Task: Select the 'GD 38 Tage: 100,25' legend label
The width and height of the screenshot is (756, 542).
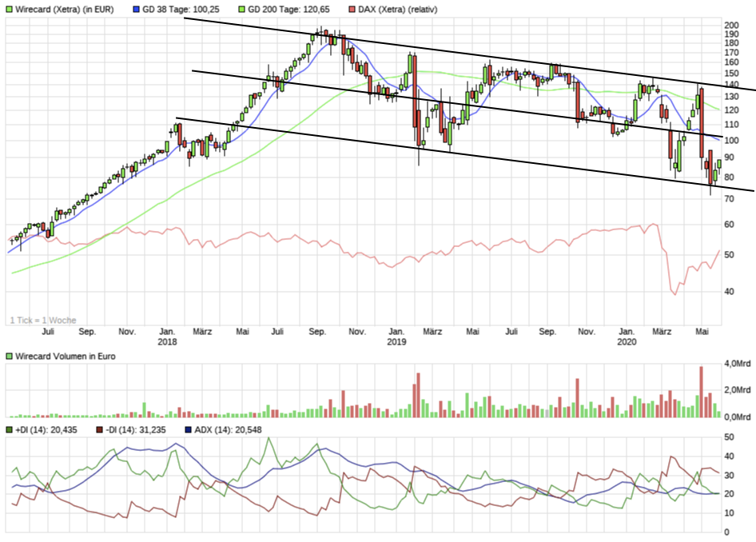Action: click(181, 9)
